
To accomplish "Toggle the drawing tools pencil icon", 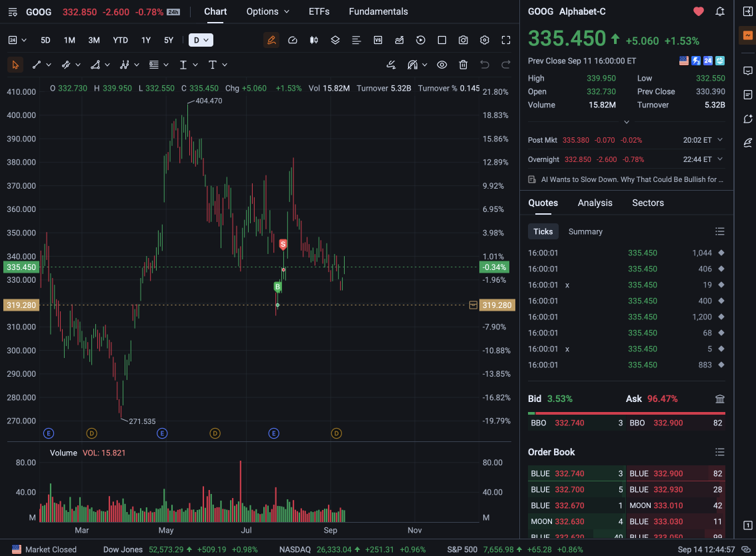I will point(271,40).
